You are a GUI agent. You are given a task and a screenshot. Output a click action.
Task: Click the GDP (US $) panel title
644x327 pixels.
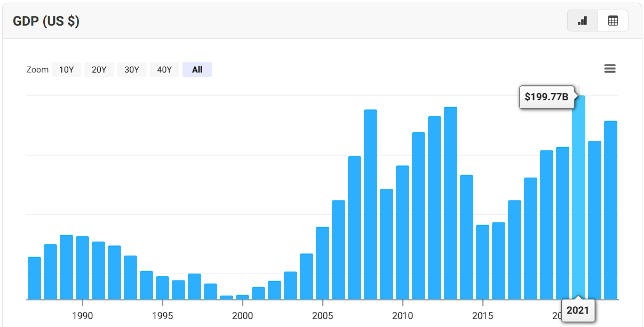[46, 21]
